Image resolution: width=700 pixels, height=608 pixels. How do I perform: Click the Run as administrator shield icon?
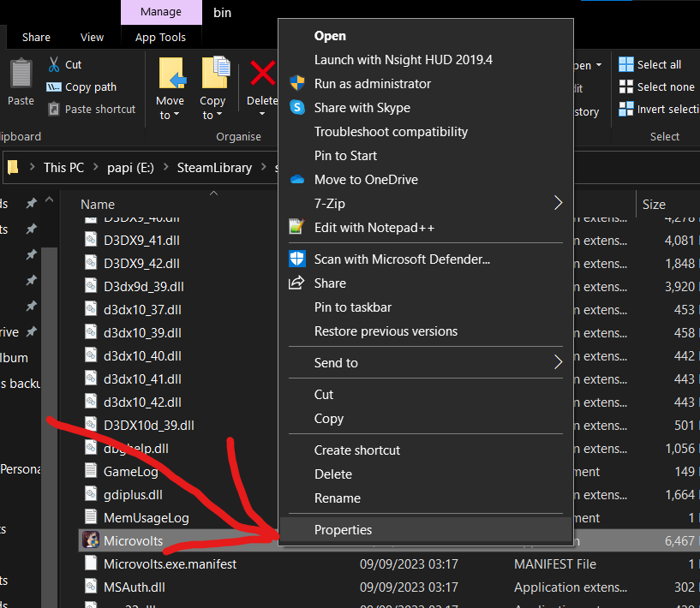pyautogui.click(x=297, y=83)
